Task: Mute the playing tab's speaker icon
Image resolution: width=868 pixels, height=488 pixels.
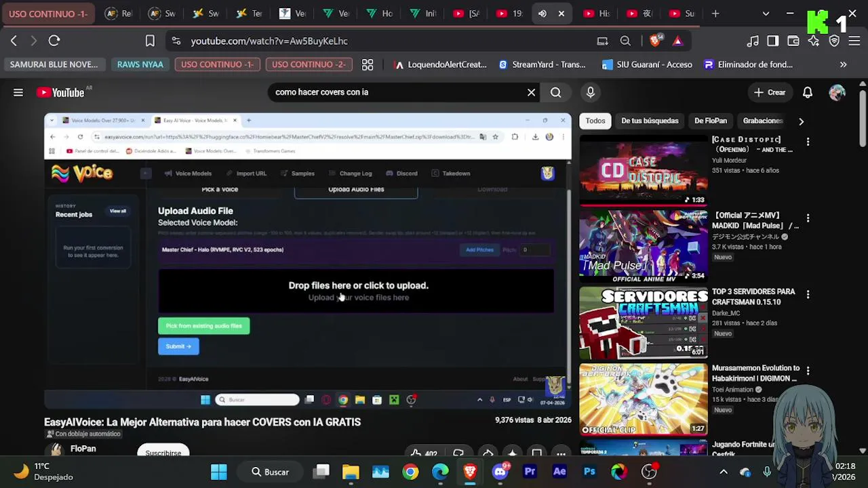Action: click(542, 14)
